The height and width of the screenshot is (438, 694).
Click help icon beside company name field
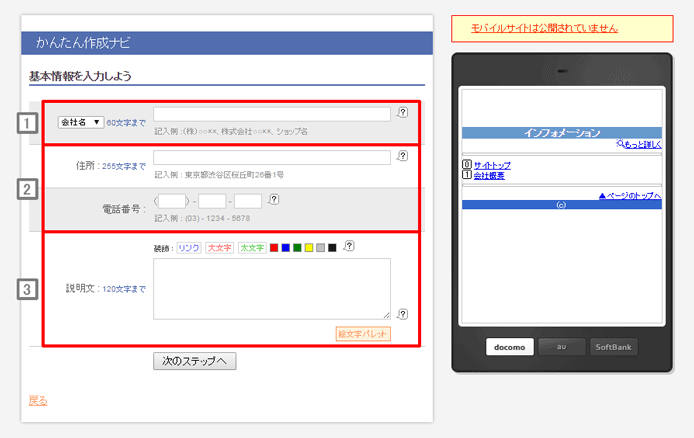(x=402, y=114)
